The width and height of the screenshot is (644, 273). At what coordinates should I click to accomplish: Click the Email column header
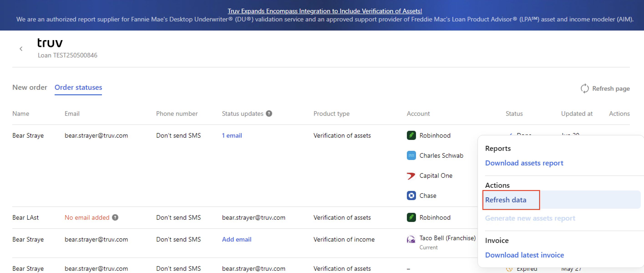point(72,113)
